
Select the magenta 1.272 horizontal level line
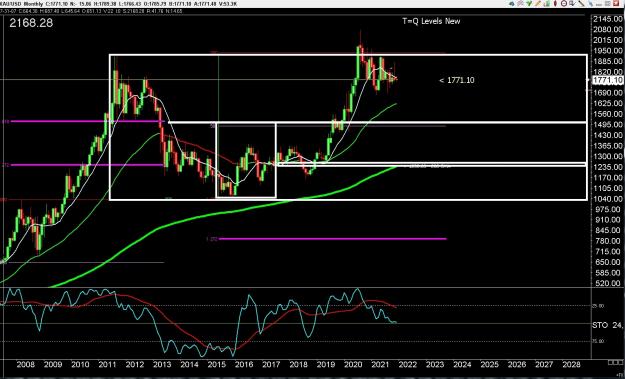point(332,239)
